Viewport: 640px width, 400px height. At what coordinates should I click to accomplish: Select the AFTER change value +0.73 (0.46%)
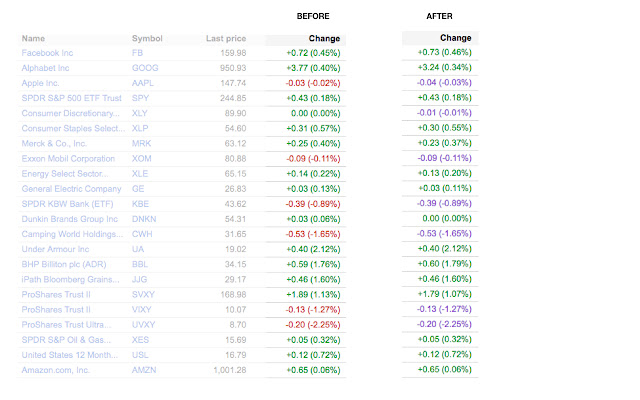tap(444, 52)
